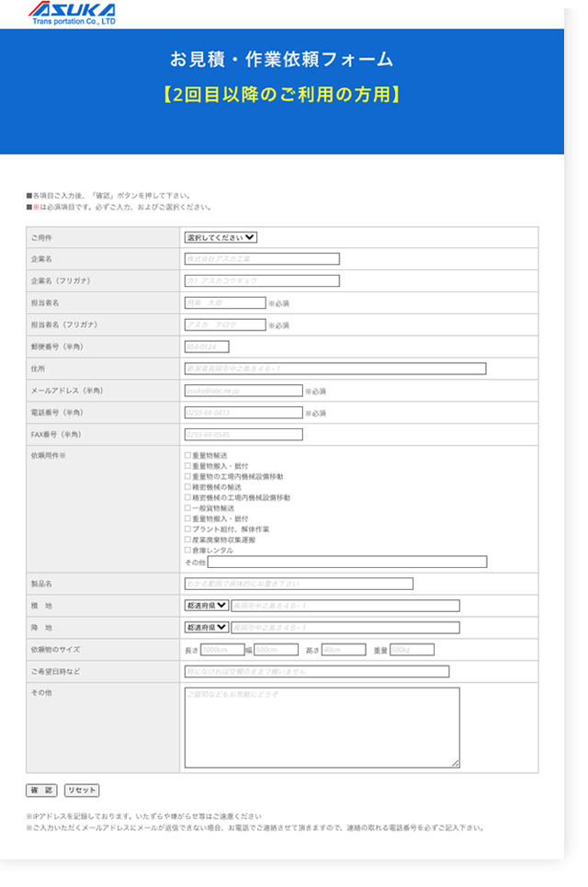Click the 依頼物のサイズ label

pyautogui.click(x=55, y=650)
